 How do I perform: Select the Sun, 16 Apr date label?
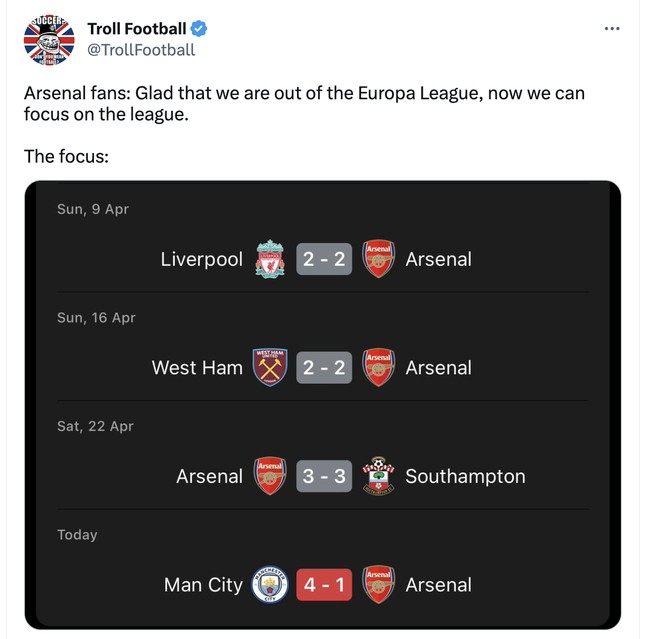click(96, 318)
